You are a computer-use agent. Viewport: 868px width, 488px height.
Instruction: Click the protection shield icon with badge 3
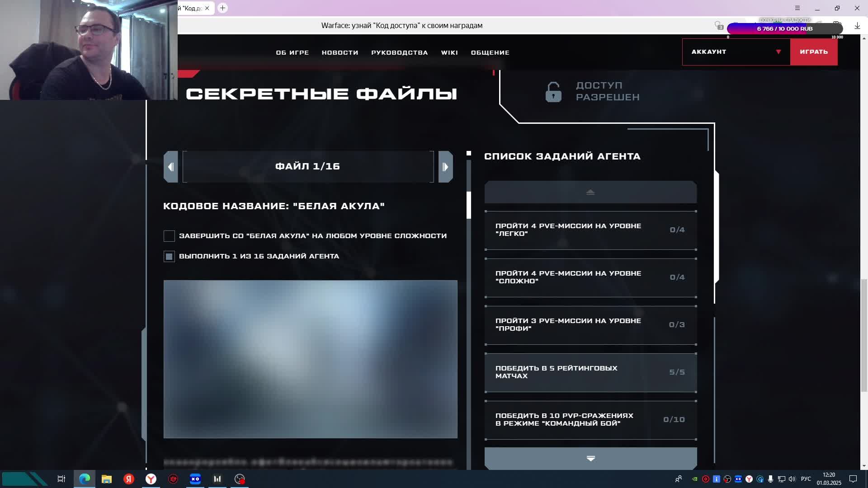(x=718, y=26)
